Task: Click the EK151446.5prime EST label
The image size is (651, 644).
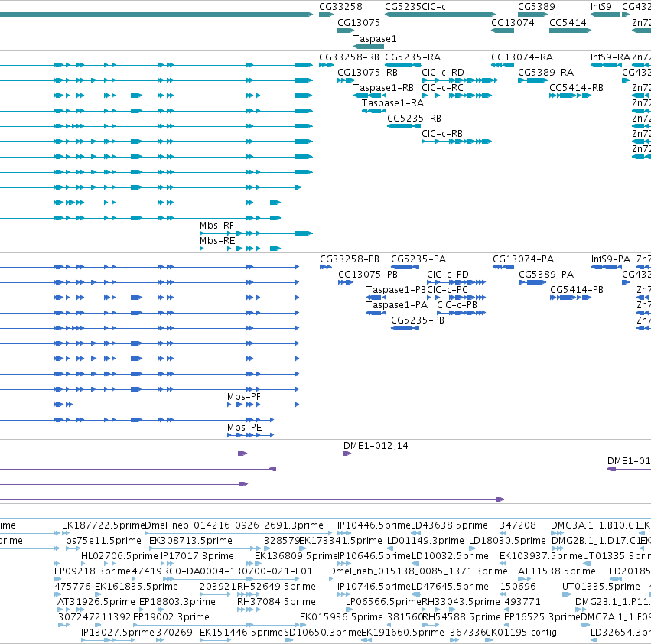Action: tap(241, 633)
